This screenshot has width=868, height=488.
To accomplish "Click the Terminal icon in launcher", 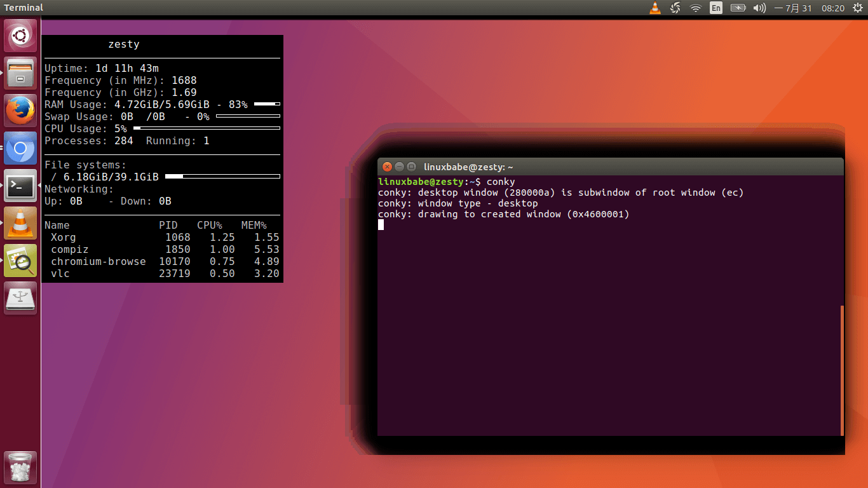I will [x=20, y=186].
